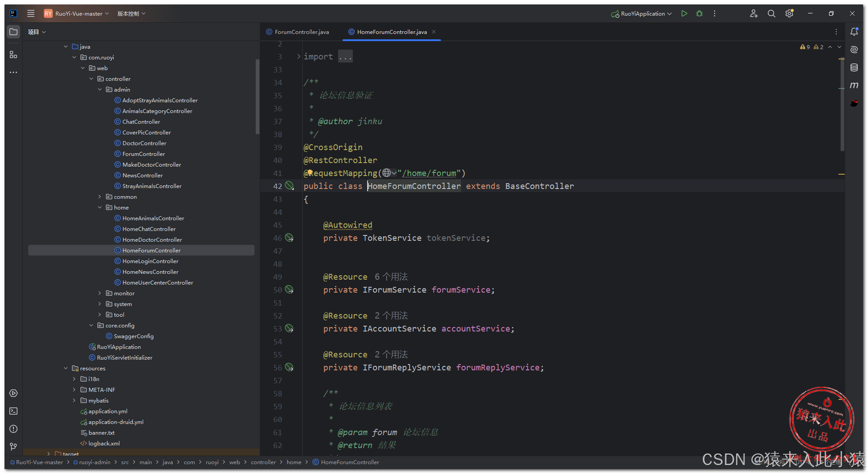
Task: Collapse the home package folder
Action: [100, 207]
